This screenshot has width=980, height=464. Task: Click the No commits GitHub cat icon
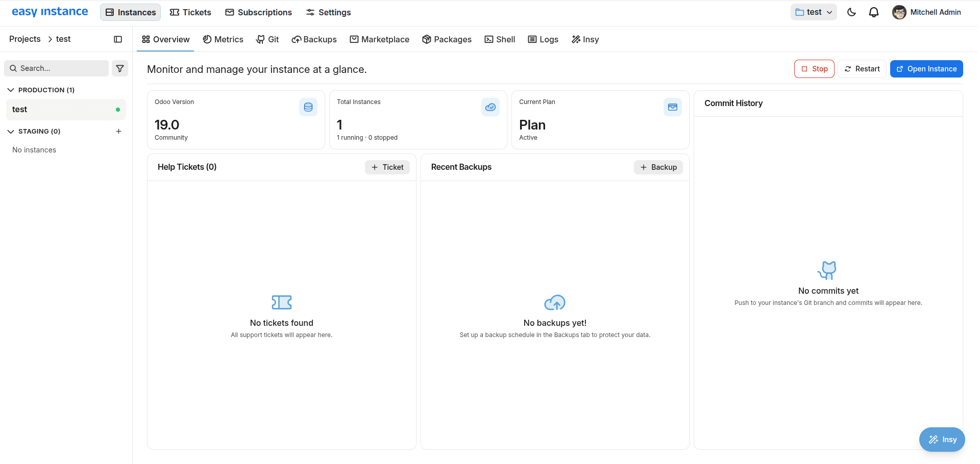(x=827, y=270)
